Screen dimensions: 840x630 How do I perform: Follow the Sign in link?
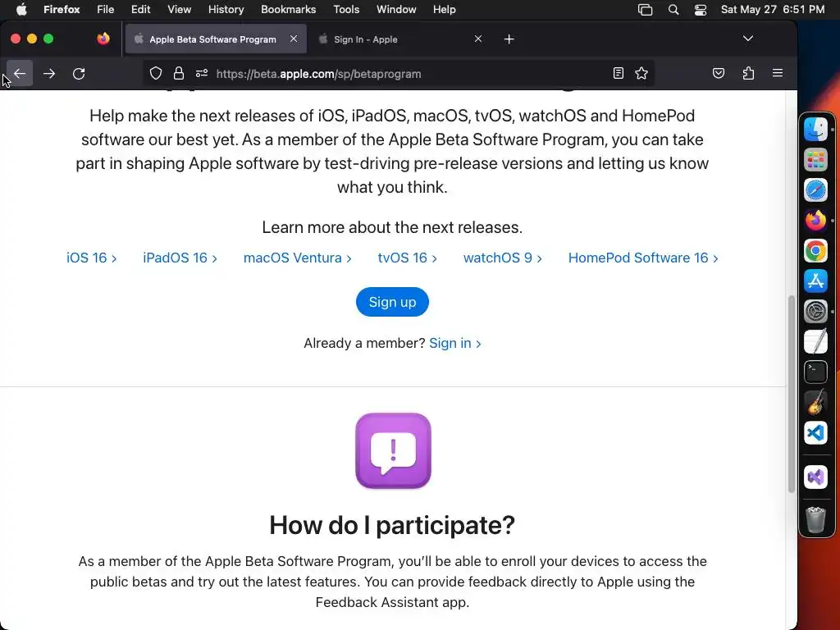click(454, 344)
